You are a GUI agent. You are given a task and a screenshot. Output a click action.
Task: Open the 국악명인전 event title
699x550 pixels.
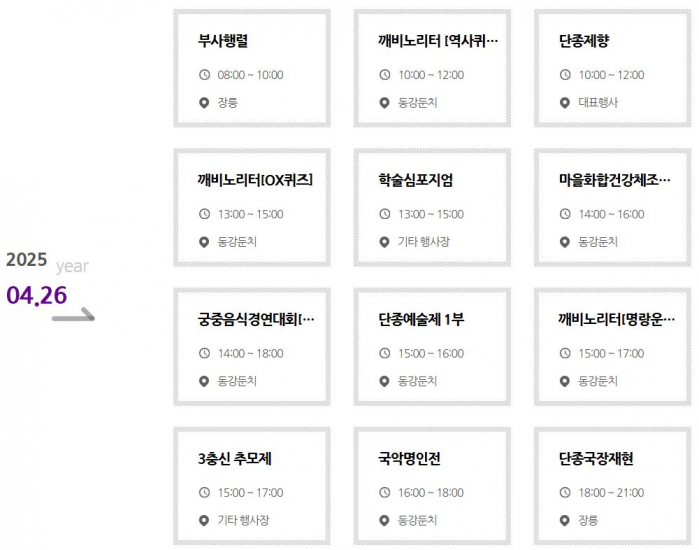click(x=409, y=459)
